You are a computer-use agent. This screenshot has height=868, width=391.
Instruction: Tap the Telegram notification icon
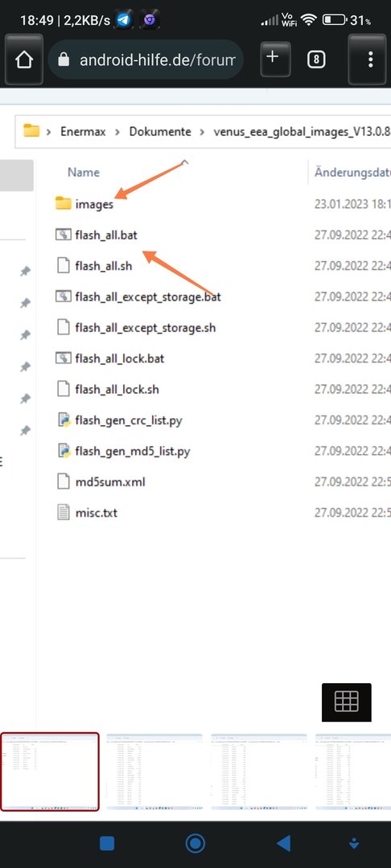tap(124, 20)
